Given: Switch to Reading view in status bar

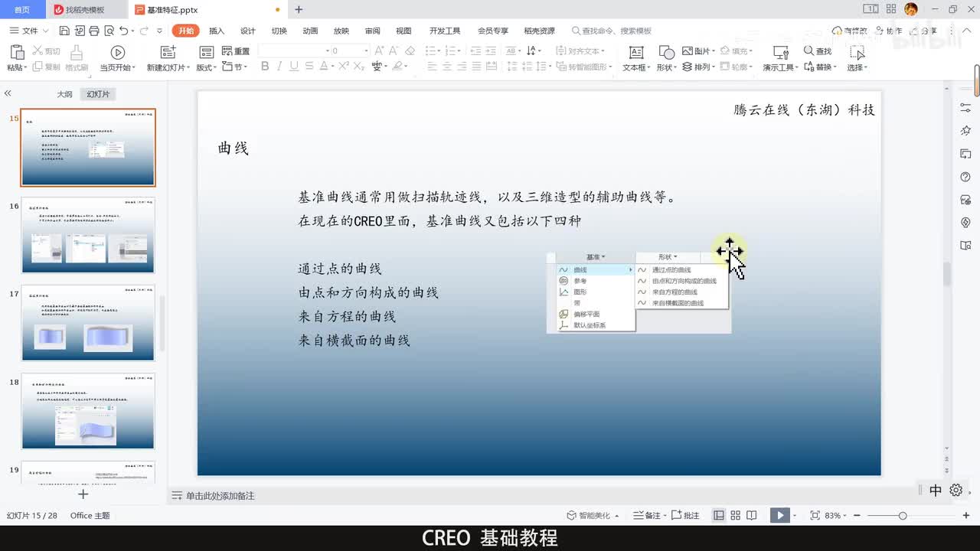Looking at the screenshot, I should point(752,516).
